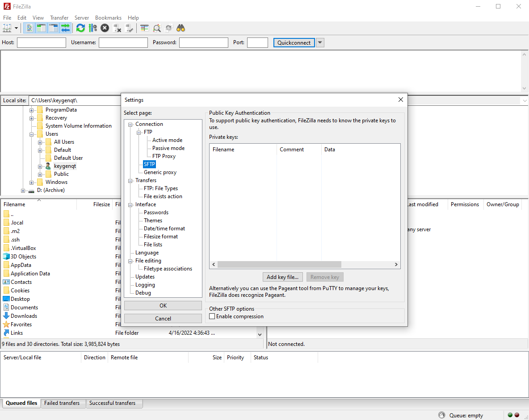The height and width of the screenshot is (420, 529).
Task: Click OK in the Settings dialog
Action: (x=163, y=305)
